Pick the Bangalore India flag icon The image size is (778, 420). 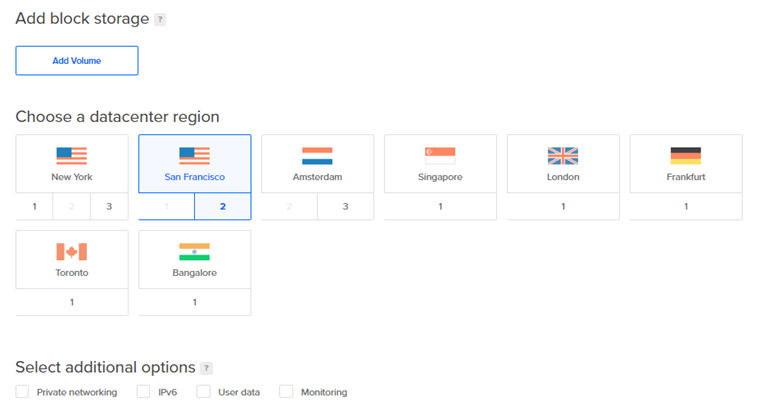194,252
